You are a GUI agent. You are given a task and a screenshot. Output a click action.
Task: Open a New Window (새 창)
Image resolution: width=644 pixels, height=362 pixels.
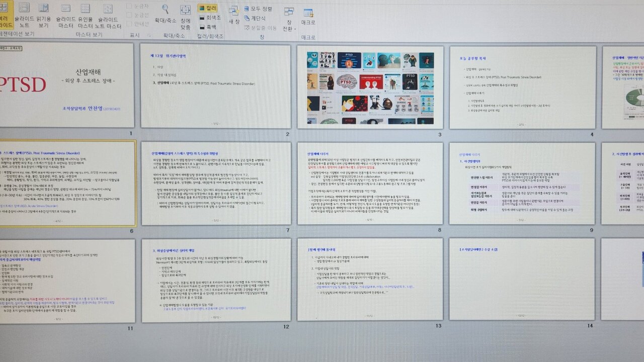point(234,15)
